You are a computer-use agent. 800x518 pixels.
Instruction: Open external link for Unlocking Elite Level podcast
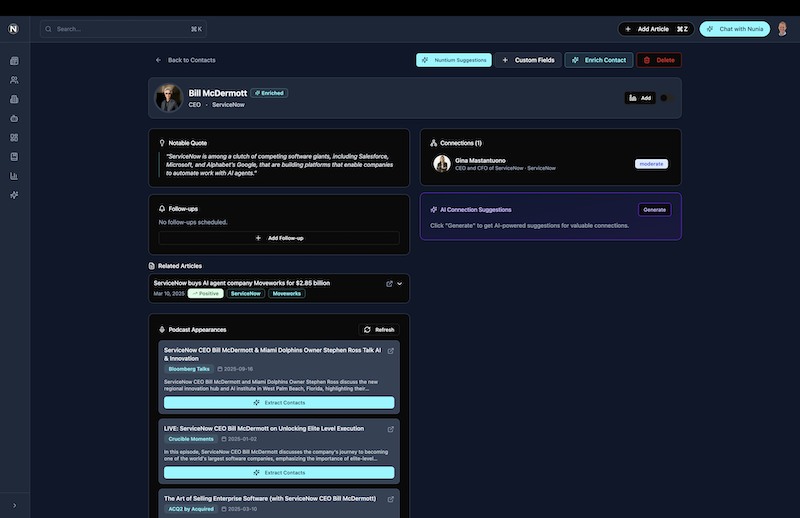pyautogui.click(x=391, y=429)
